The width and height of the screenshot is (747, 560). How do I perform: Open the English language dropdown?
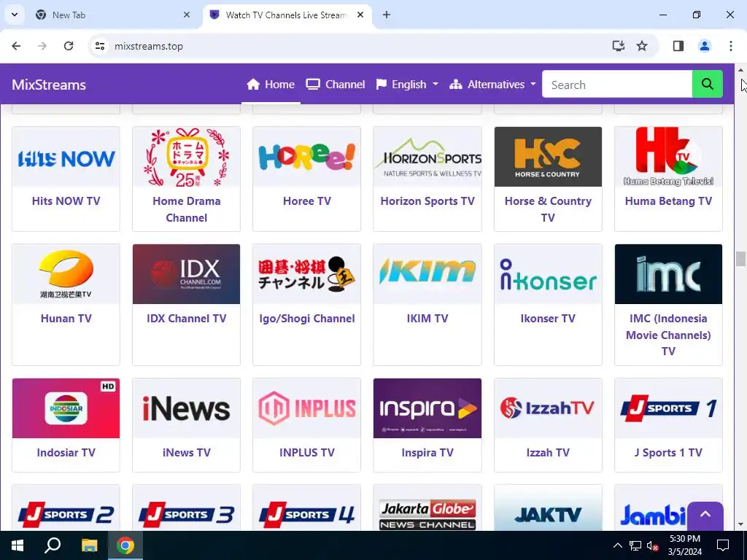click(407, 85)
